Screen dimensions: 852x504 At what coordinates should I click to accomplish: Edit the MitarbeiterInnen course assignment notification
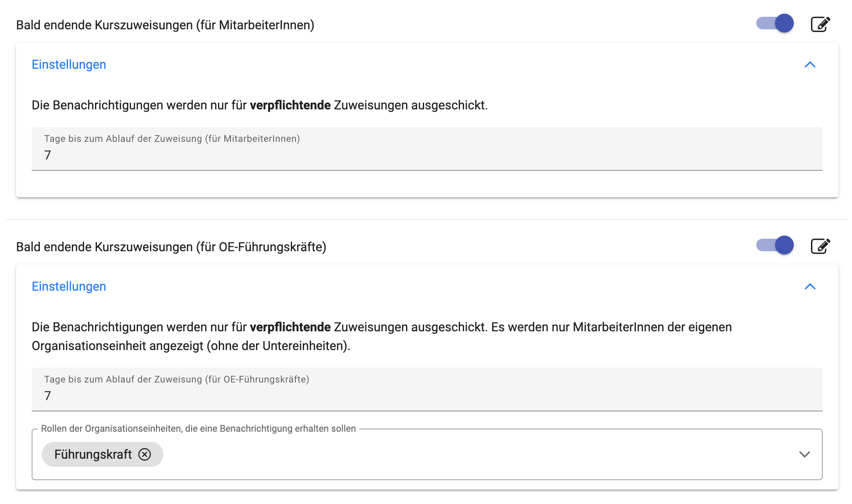(820, 24)
